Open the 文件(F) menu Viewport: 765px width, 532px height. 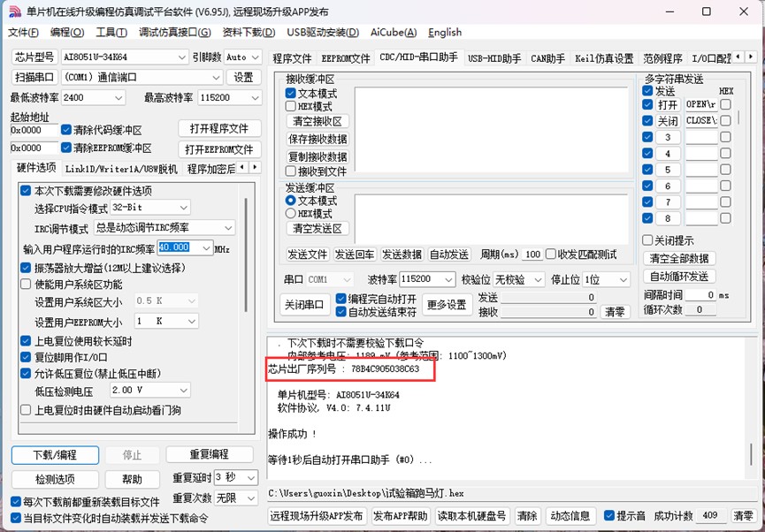tap(23, 33)
